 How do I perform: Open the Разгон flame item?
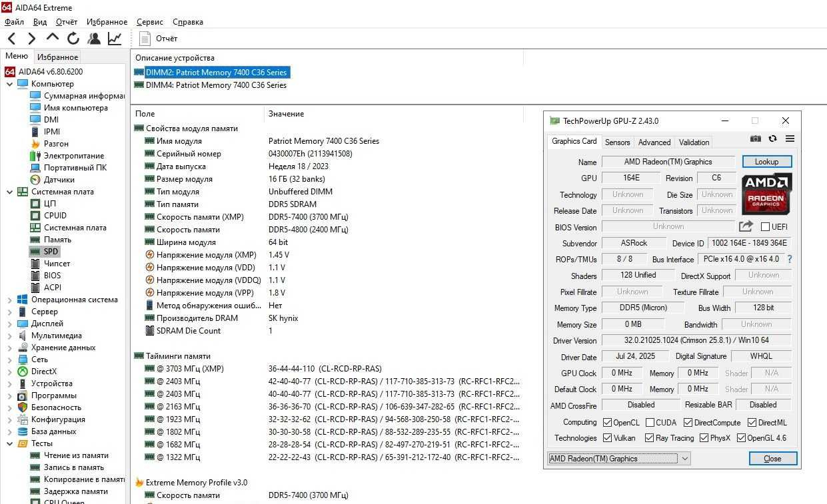(x=49, y=144)
